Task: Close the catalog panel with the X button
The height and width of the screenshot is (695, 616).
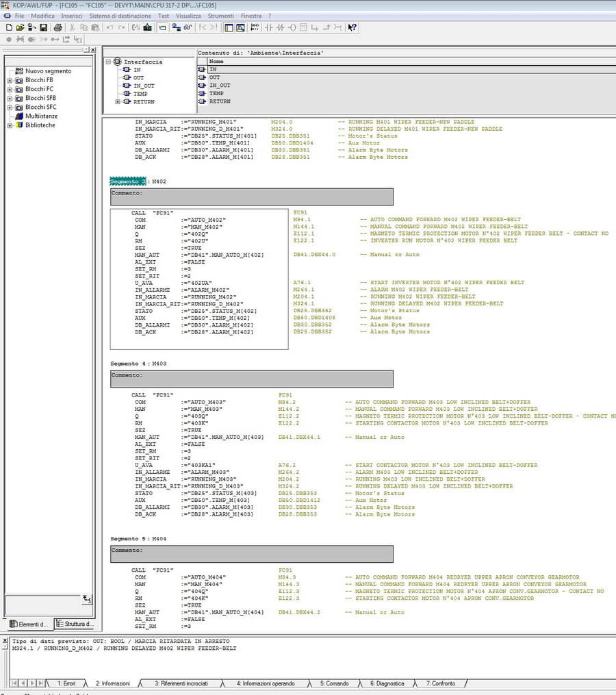Action: pyautogui.click(x=93, y=50)
